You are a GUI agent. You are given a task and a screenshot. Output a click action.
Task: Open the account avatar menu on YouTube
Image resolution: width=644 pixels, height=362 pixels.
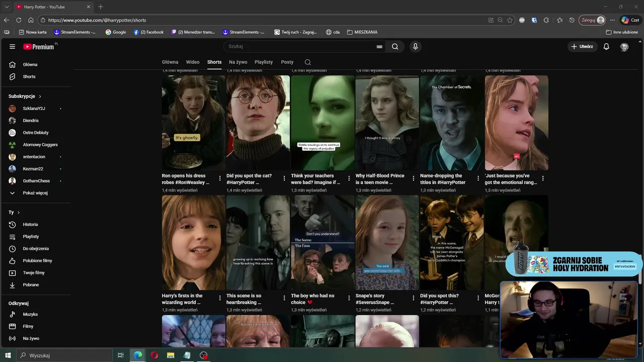point(624,47)
